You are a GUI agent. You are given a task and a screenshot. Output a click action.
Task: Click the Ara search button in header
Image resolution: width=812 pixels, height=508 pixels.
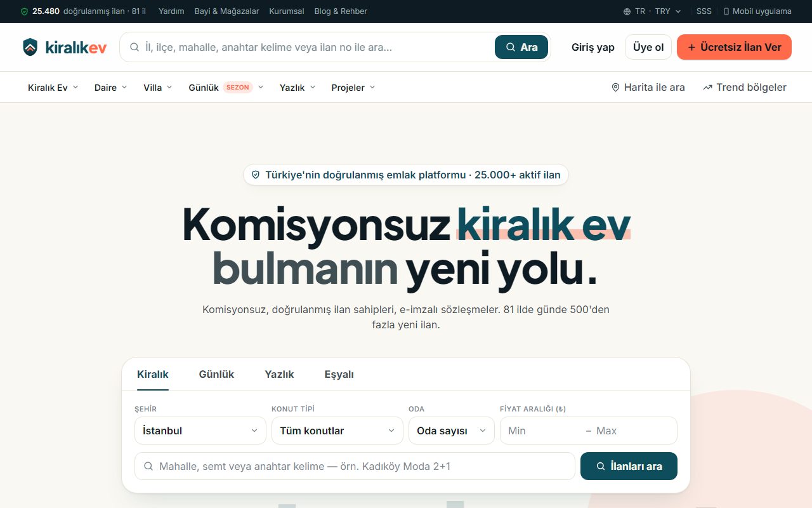click(x=521, y=47)
